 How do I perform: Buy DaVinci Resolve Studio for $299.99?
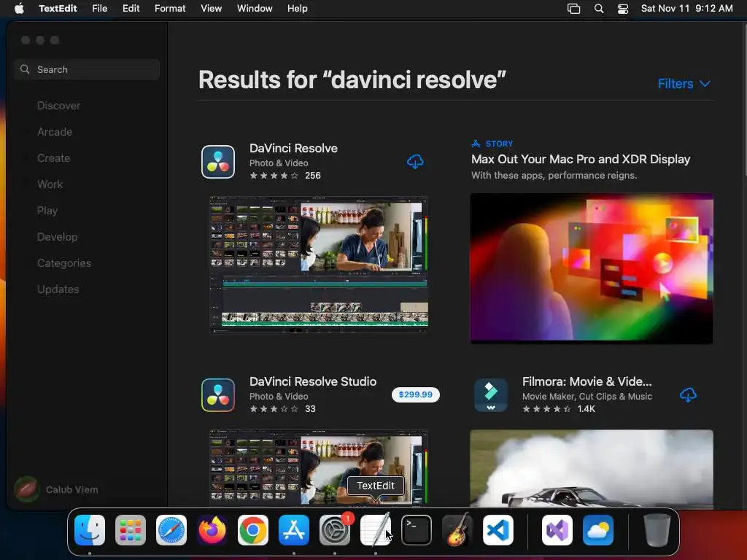pos(415,394)
